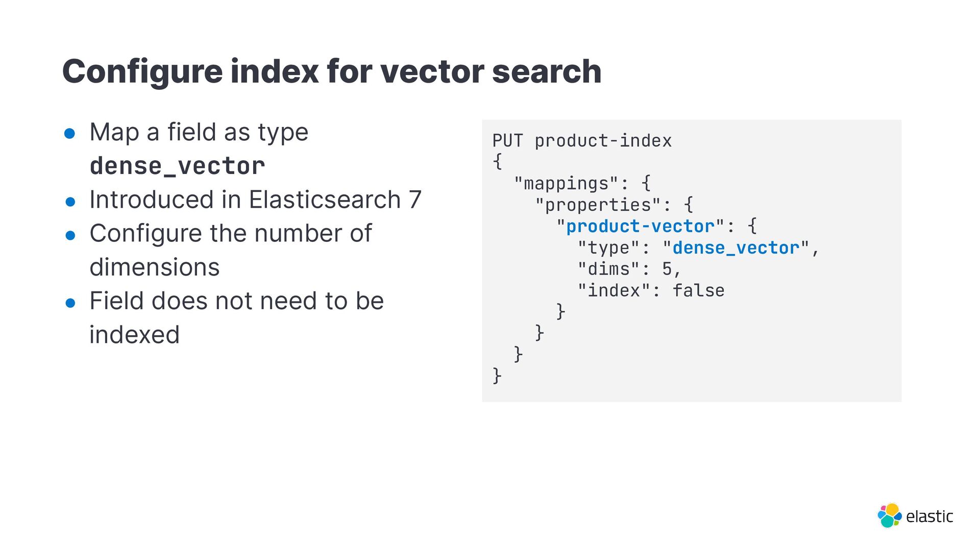Click the word indexed in the last bullet

point(135,335)
